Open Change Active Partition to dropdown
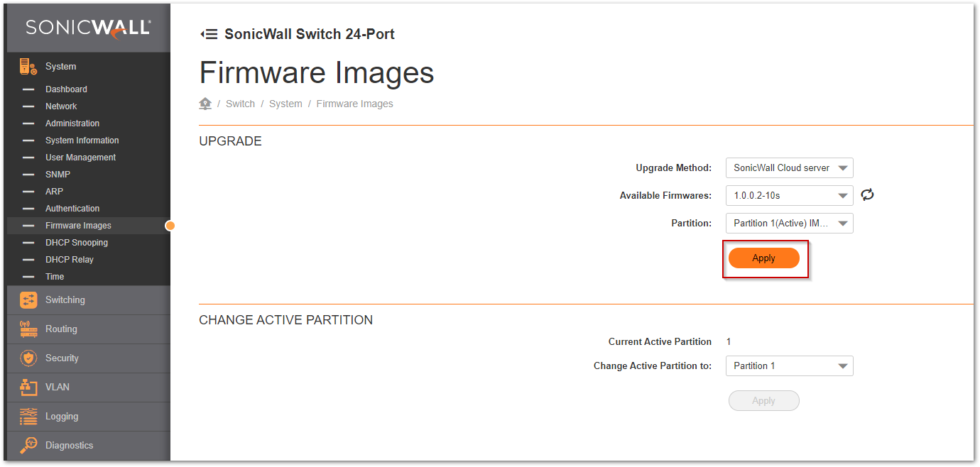 [789, 366]
